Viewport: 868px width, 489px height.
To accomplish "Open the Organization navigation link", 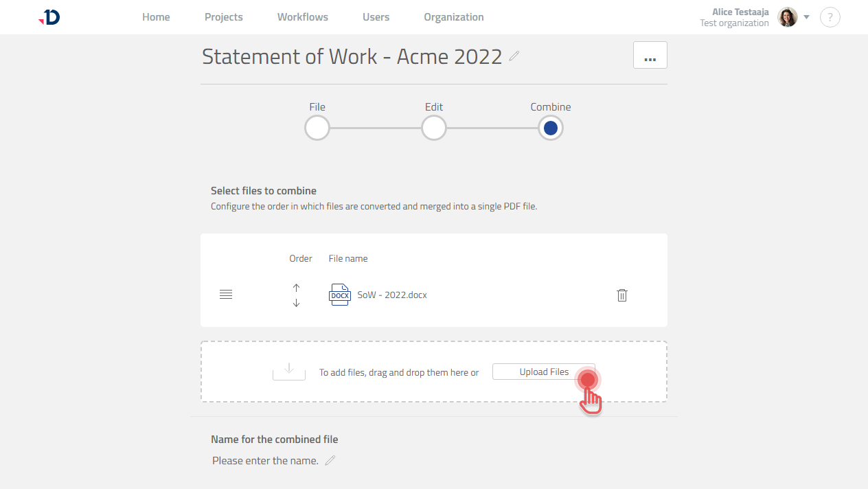I will pos(453,17).
